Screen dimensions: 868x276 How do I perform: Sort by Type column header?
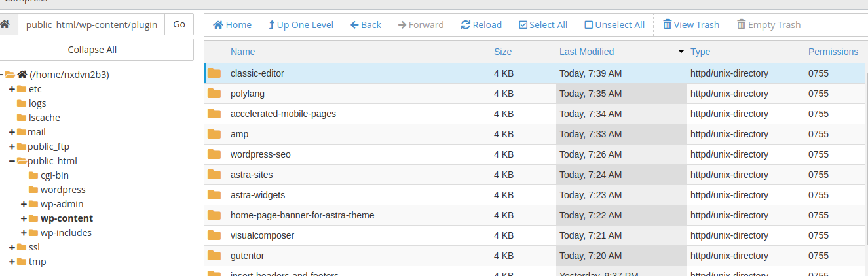click(x=700, y=52)
